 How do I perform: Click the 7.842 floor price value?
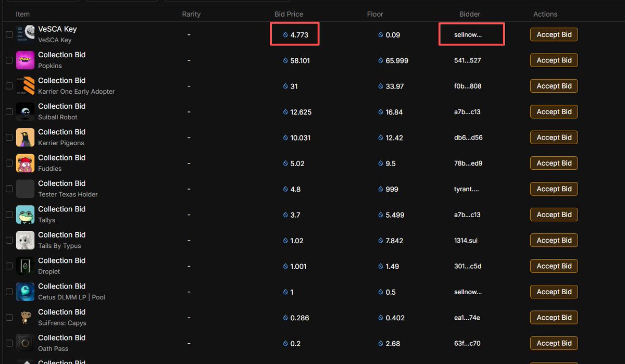pos(395,241)
